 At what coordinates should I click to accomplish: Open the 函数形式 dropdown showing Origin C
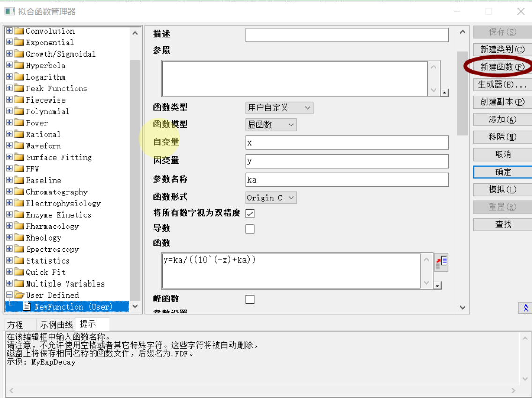click(x=271, y=198)
